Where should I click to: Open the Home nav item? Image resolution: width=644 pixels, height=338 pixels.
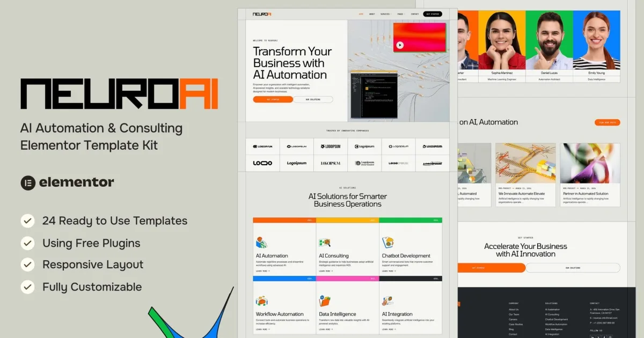361,14
